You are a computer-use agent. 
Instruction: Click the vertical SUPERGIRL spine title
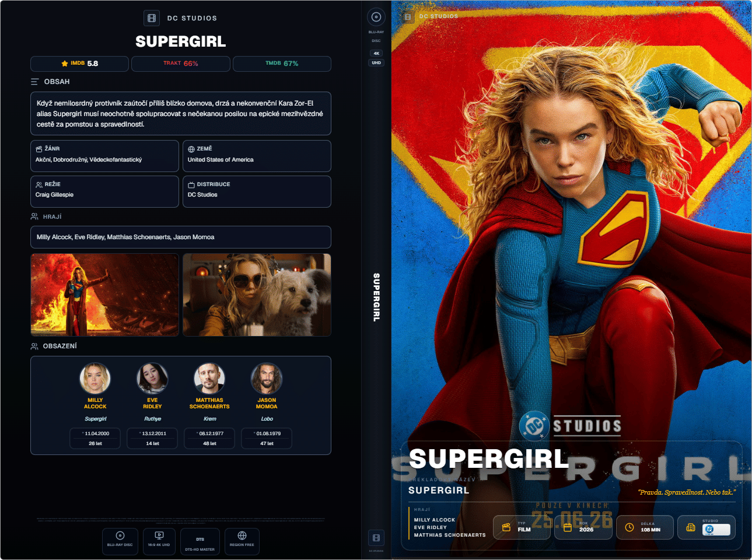pyautogui.click(x=376, y=297)
